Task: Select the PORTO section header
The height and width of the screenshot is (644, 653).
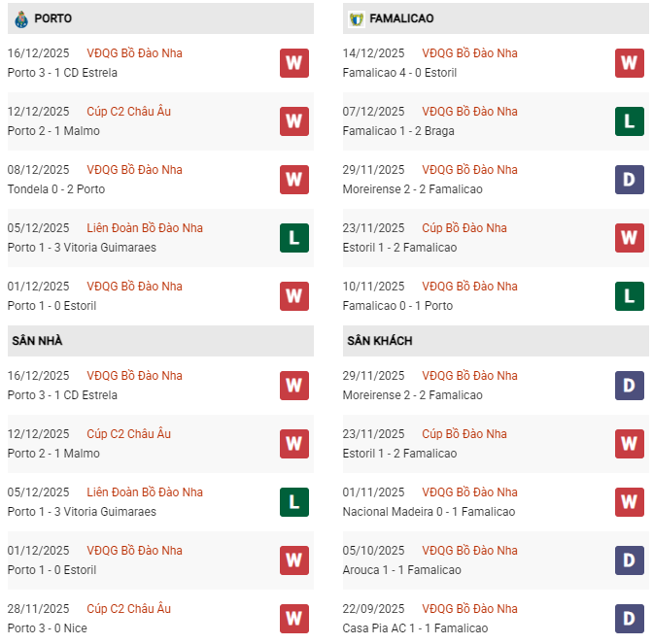Action: pyautogui.click(x=52, y=18)
